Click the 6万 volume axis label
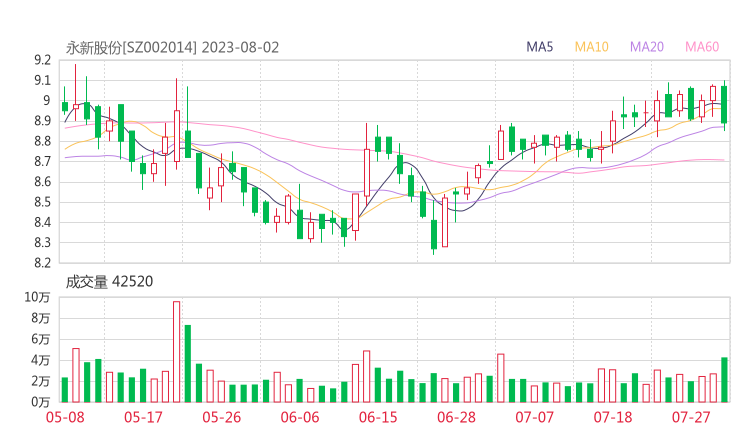Viewport: 740px width, 440px height. click(x=41, y=339)
